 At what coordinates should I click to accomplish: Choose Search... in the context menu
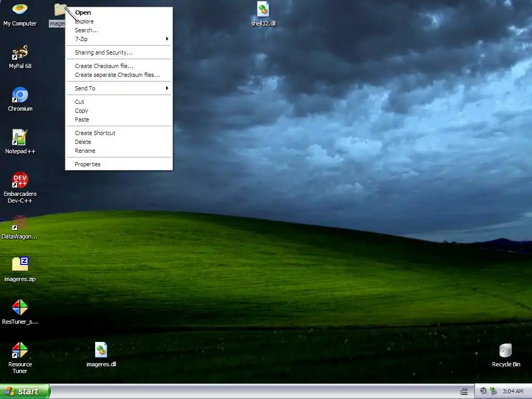coord(119,30)
